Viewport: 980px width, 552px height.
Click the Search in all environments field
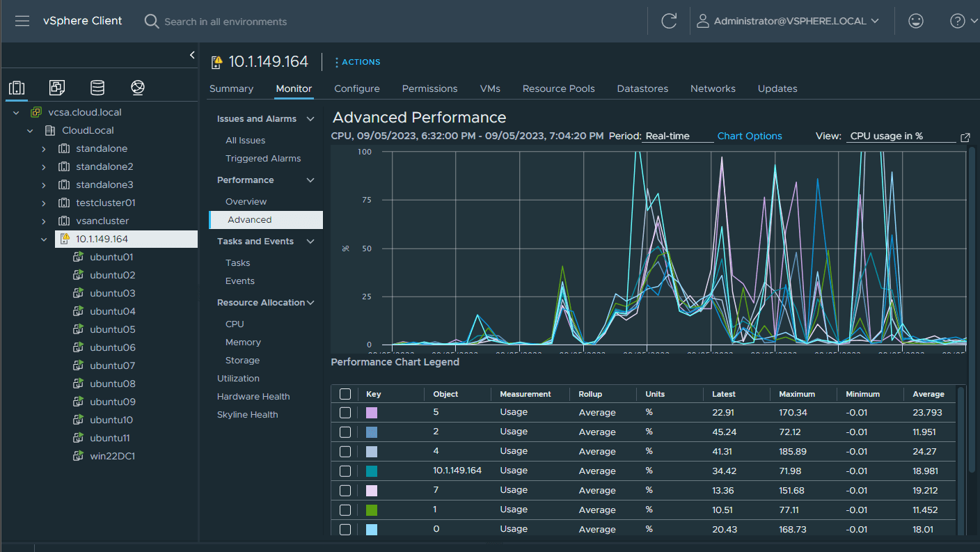pyautogui.click(x=226, y=22)
